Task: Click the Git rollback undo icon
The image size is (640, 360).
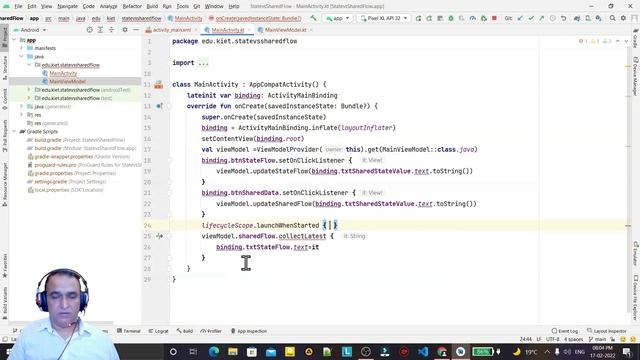Action: tap(564, 18)
